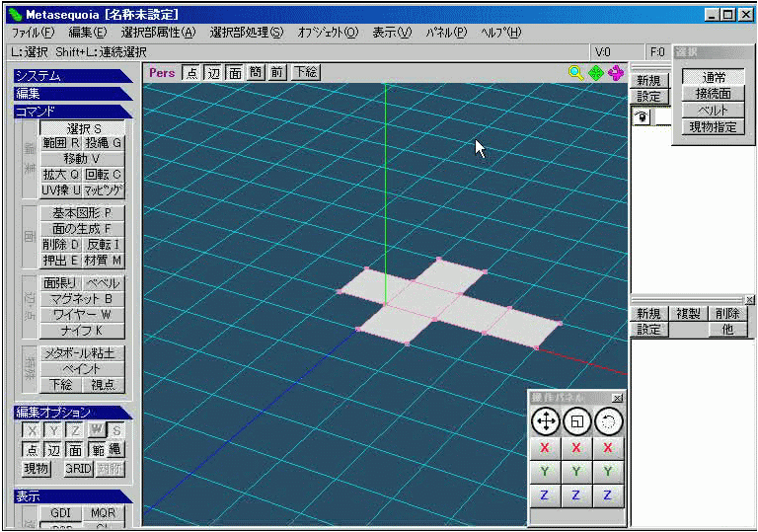Open the オブジェクト(O) menu

(328, 33)
